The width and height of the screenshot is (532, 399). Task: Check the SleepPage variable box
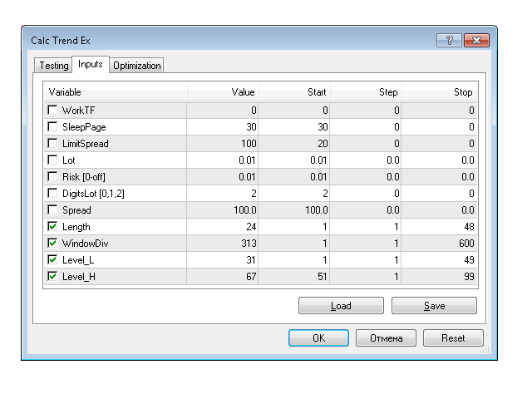(x=52, y=126)
